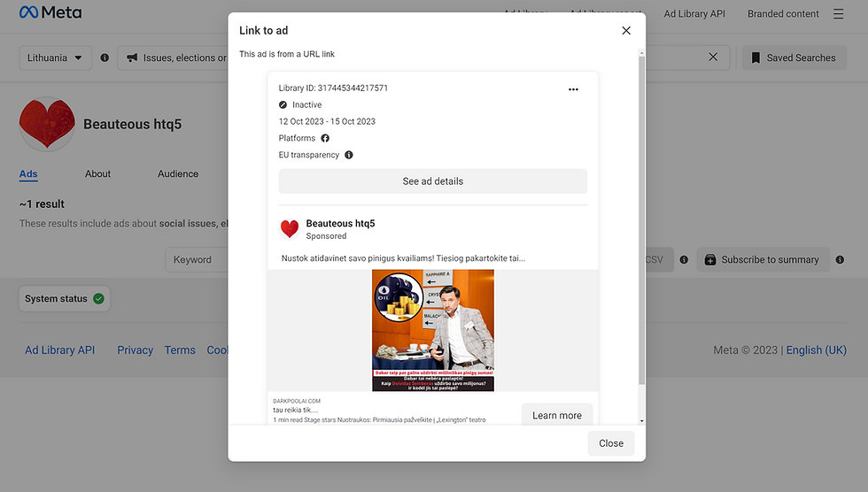Click Beauteous htq5 heart avatar in ad
This screenshot has height=492, width=868.
290,228
